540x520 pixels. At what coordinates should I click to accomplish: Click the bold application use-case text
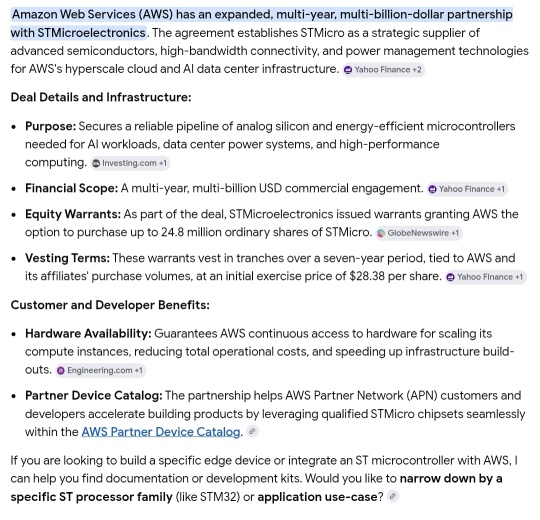[x=317, y=497]
